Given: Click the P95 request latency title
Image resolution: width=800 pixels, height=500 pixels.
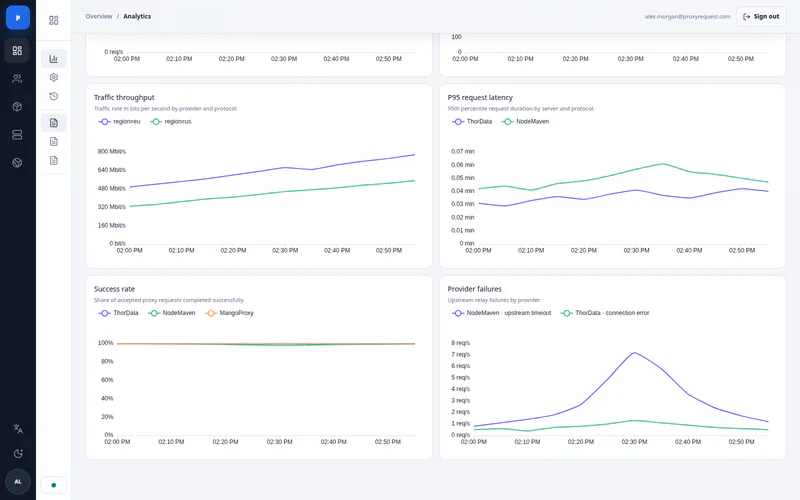Looking at the screenshot, I should (480, 97).
